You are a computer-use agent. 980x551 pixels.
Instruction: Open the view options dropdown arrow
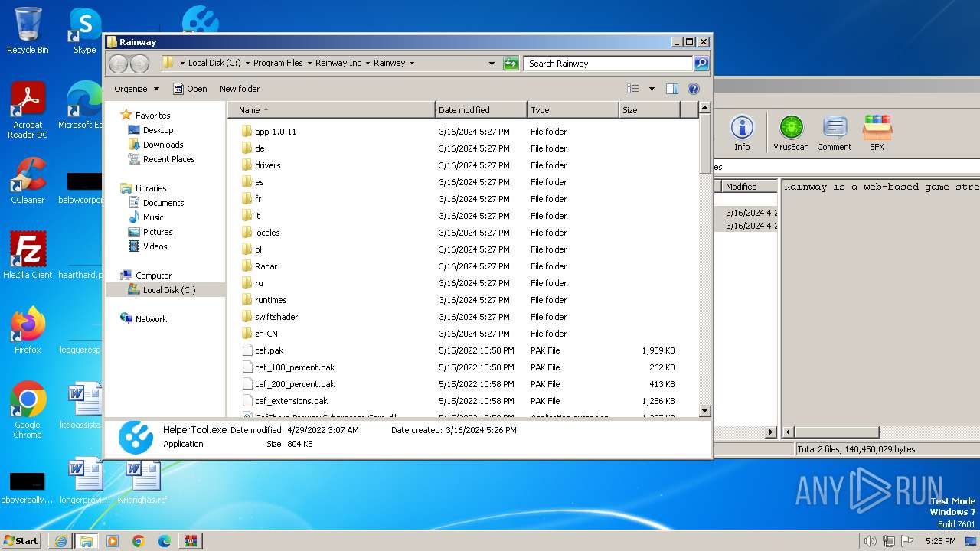coord(652,89)
